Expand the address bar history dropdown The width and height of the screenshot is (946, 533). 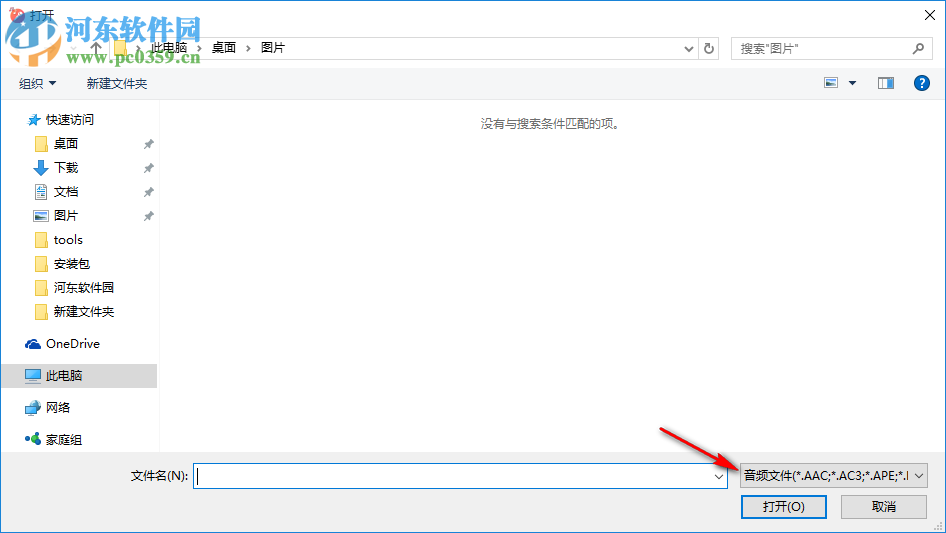688,49
